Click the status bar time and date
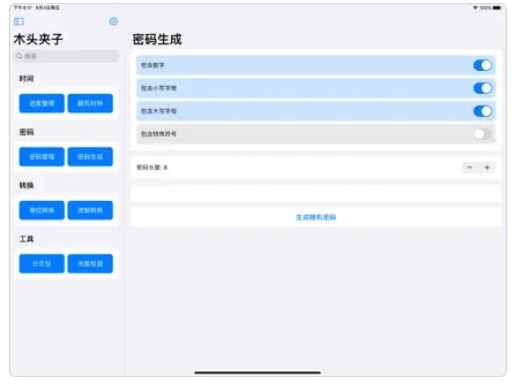 pos(37,7)
